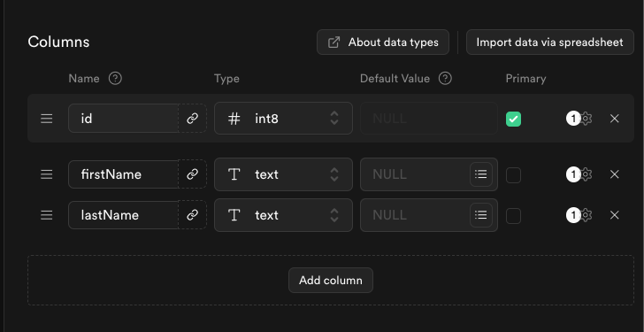644x332 pixels.
Task: Grab the drag handle of lastName row
Action: [x=46, y=215]
